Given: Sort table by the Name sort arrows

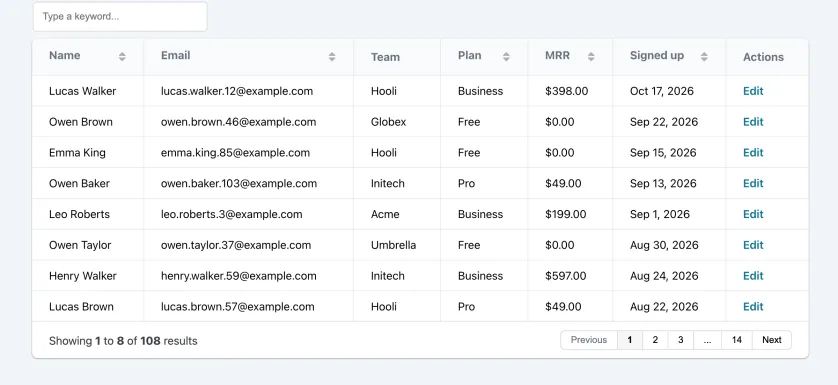Looking at the screenshot, I should click(122, 57).
